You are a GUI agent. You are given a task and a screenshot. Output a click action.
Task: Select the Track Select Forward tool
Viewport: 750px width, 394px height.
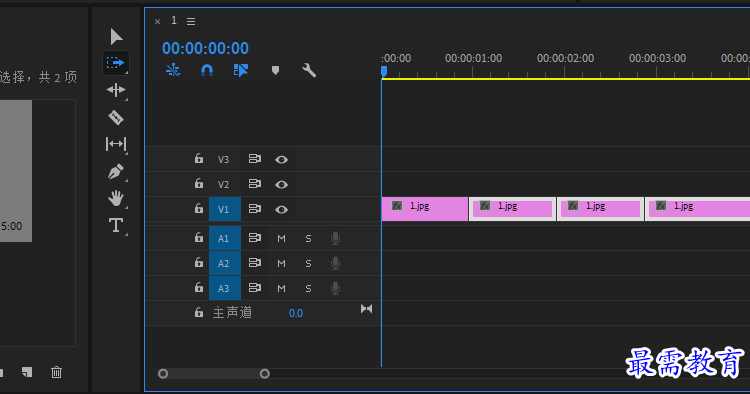(116, 63)
